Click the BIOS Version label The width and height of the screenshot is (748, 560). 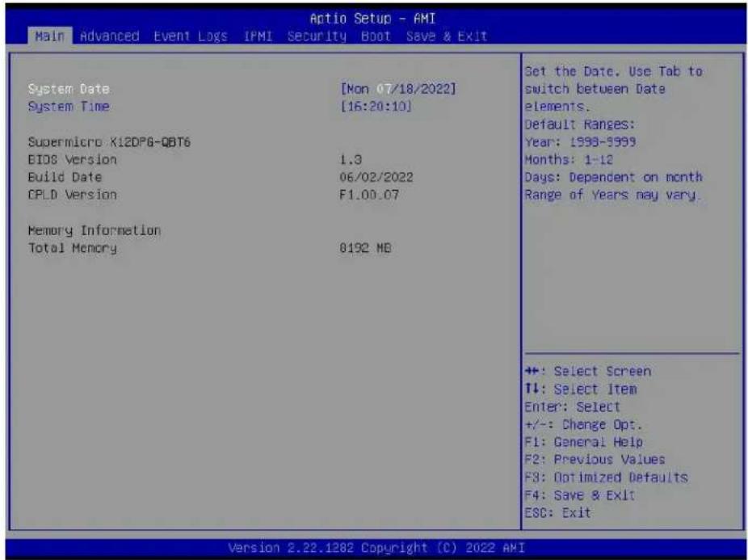tap(72, 159)
